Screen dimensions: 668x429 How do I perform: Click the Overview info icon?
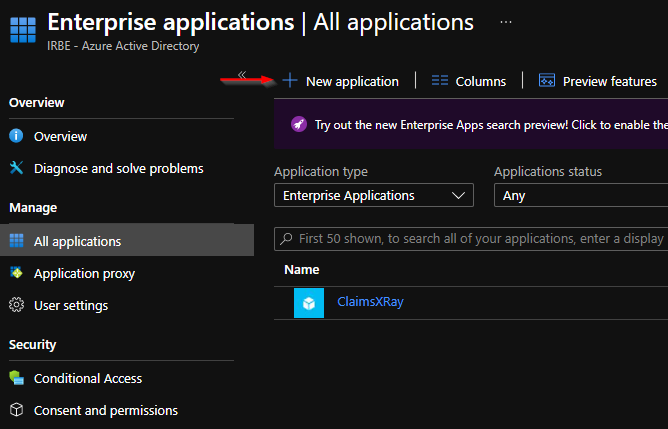click(x=16, y=136)
